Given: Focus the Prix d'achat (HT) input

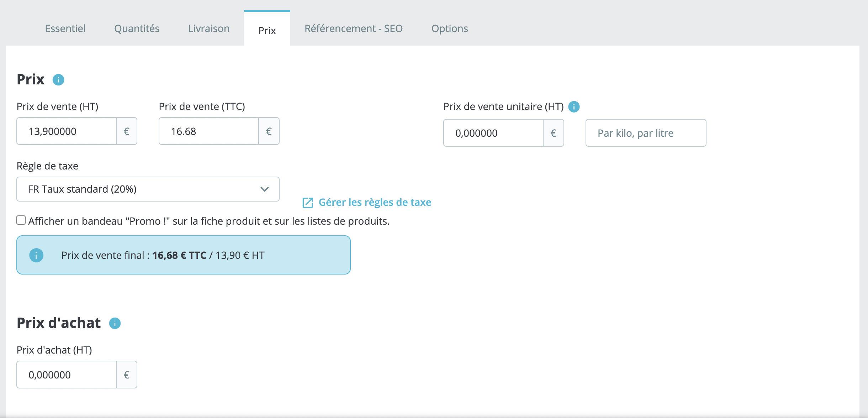Looking at the screenshot, I should point(67,375).
